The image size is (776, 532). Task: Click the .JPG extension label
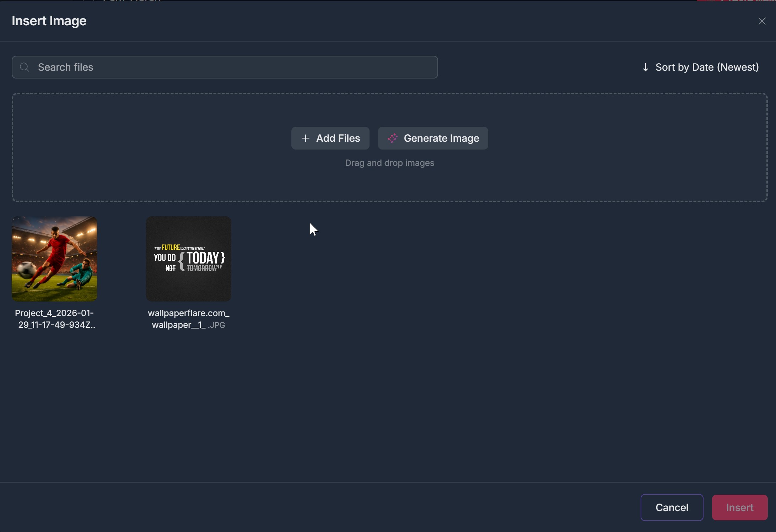(216, 325)
